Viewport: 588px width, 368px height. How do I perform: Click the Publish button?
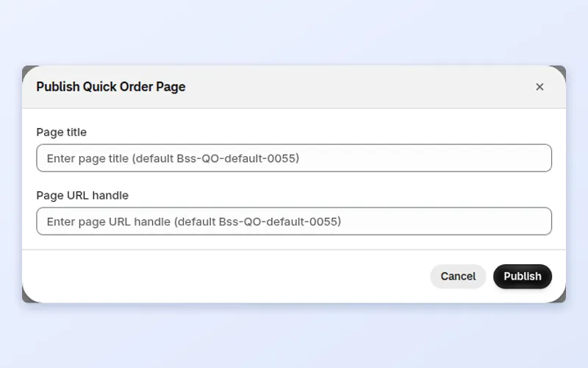click(523, 277)
